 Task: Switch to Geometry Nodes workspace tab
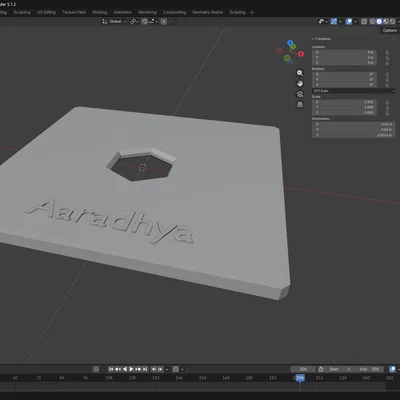[207, 12]
